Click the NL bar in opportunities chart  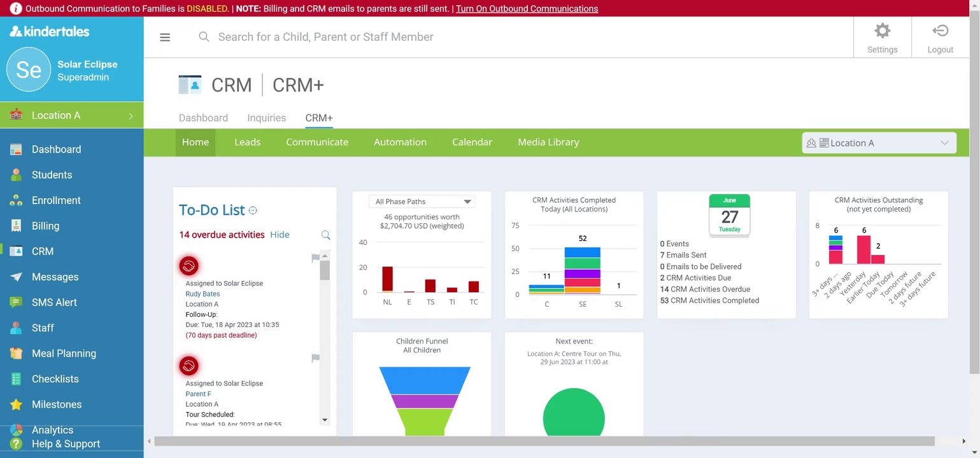pyautogui.click(x=387, y=279)
